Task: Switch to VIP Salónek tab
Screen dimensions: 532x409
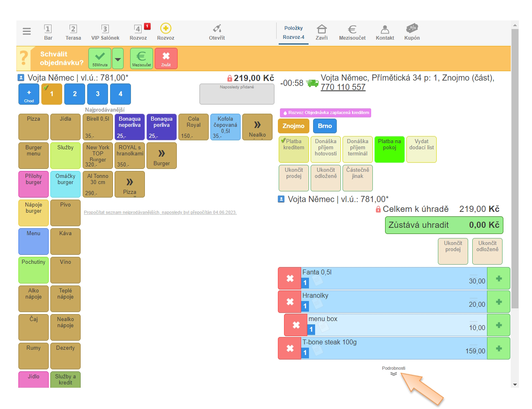Action: tap(105, 32)
